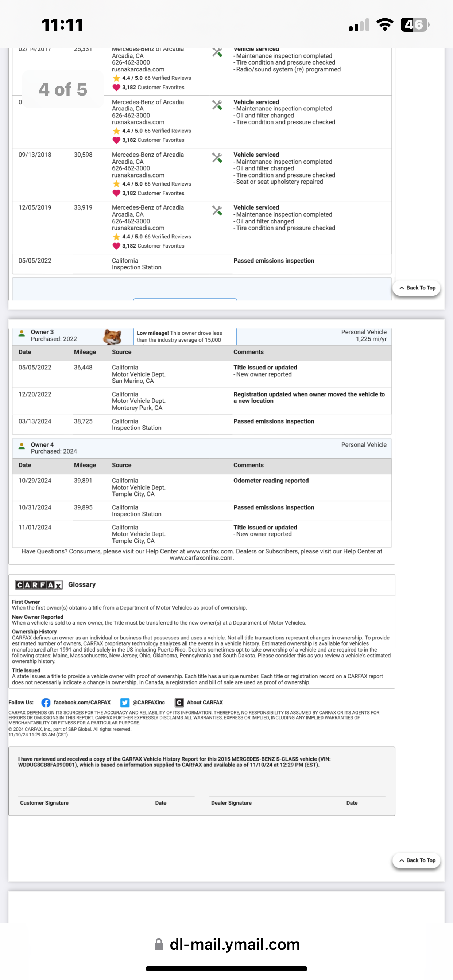Screen dimensions: 453x980
Task: Tap the Wi-Fi icon in status bar
Action: pos(385,25)
